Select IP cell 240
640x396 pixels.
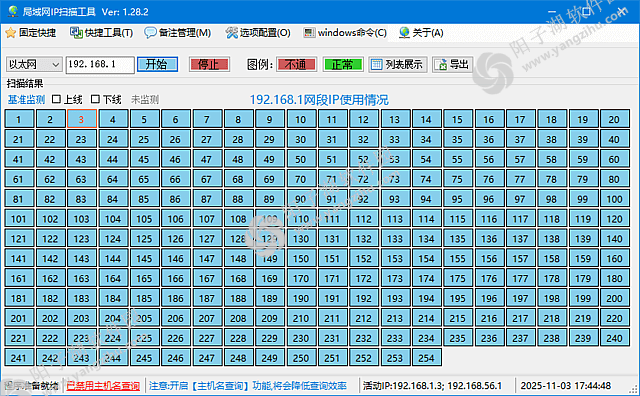tap(614, 338)
